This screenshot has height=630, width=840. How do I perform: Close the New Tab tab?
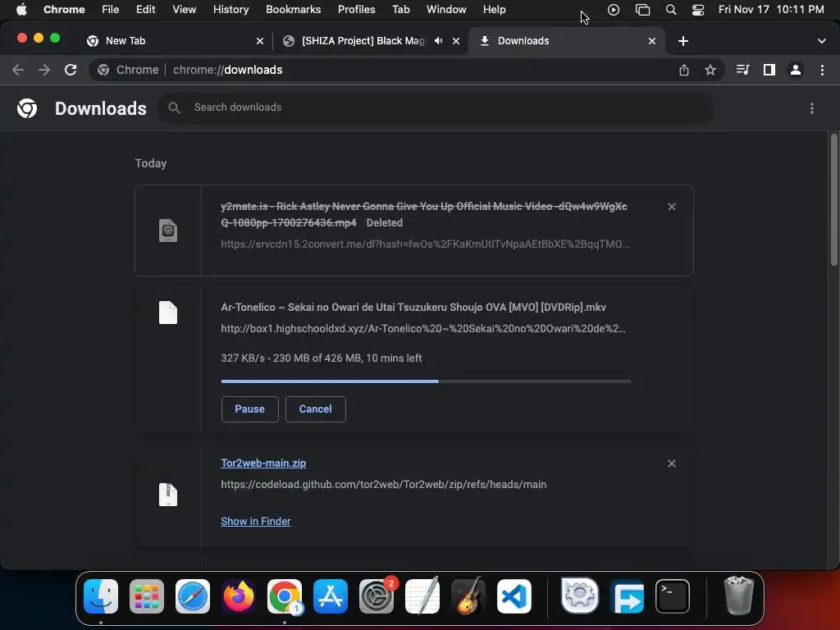click(x=260, y=41)
